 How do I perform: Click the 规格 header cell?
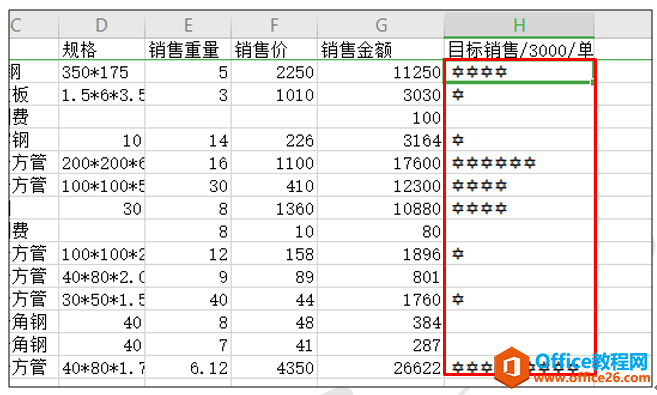[102, 49]
